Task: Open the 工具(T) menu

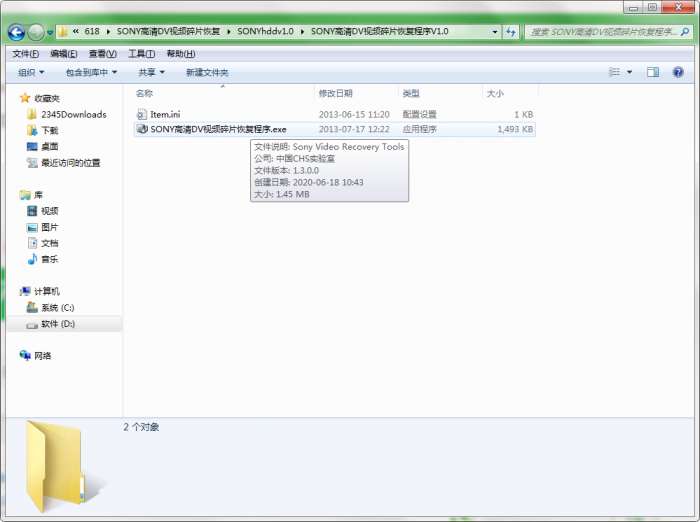Action: click(x=142, y=54)
